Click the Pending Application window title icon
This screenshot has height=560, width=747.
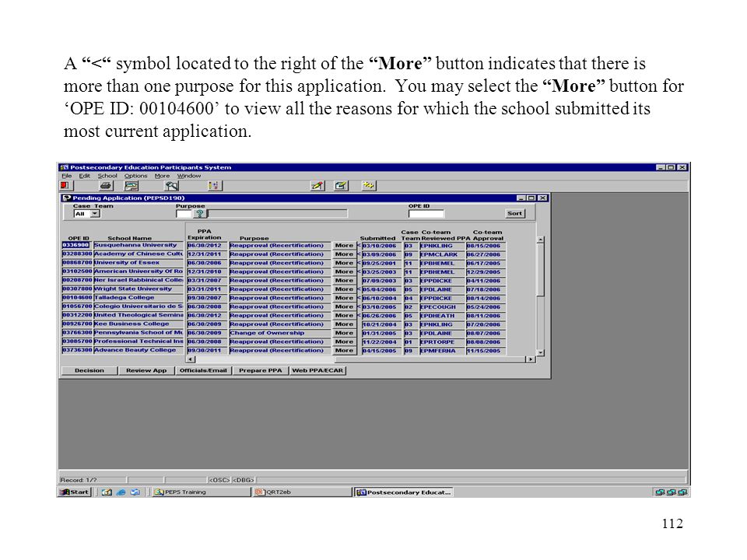66,198
